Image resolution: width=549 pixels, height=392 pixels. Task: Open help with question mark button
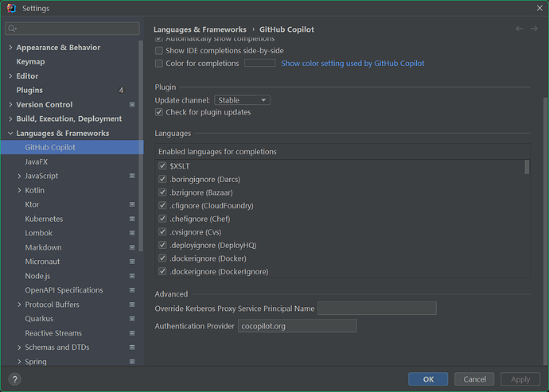pos(14,379)
